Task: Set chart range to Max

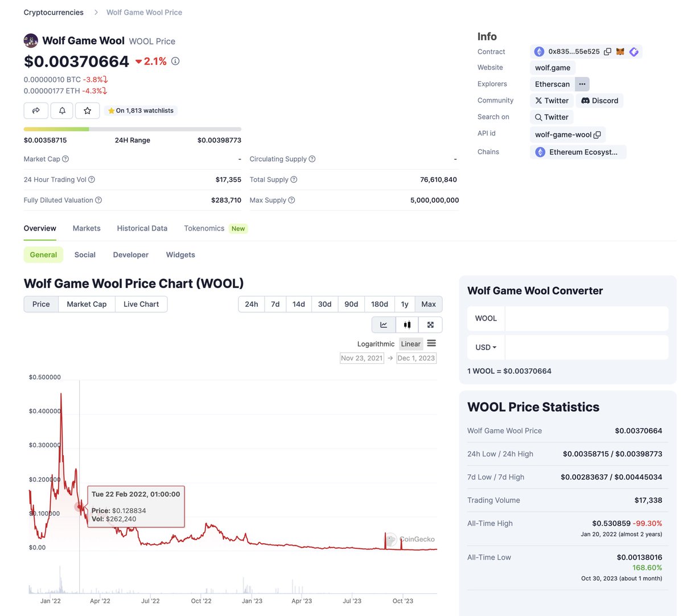Action: point(429,304)
